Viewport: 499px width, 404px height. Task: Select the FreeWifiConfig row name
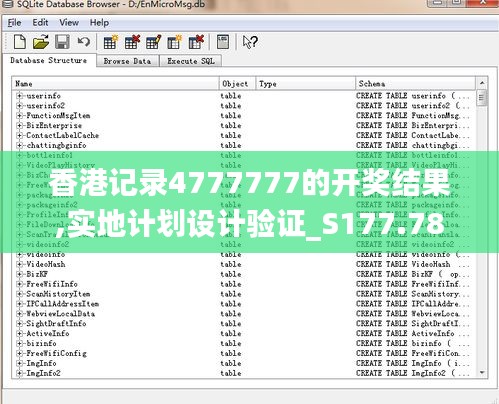coord(56,354)
